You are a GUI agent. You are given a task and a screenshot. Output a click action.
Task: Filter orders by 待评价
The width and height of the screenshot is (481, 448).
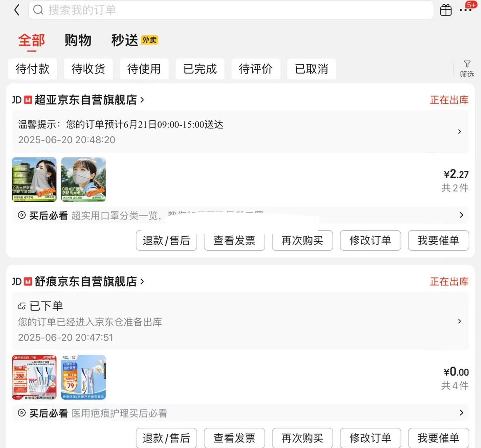tap(256, 69)
